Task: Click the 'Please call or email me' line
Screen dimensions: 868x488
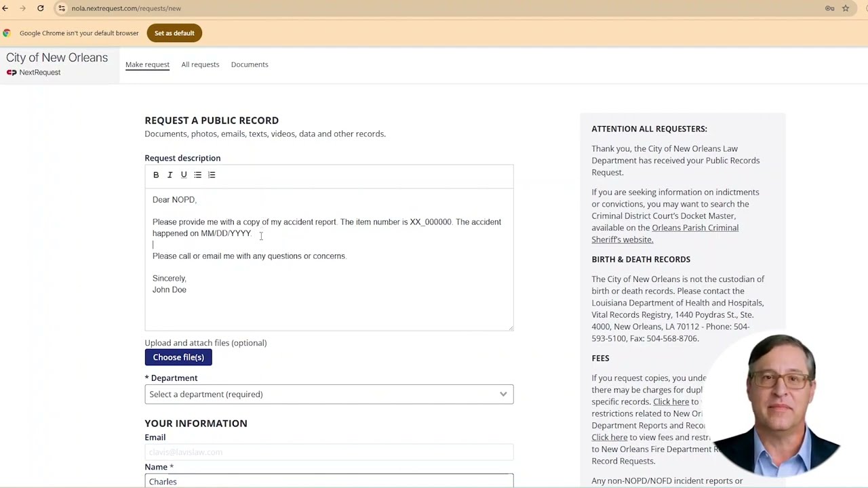Action: (x=249, y=256)
